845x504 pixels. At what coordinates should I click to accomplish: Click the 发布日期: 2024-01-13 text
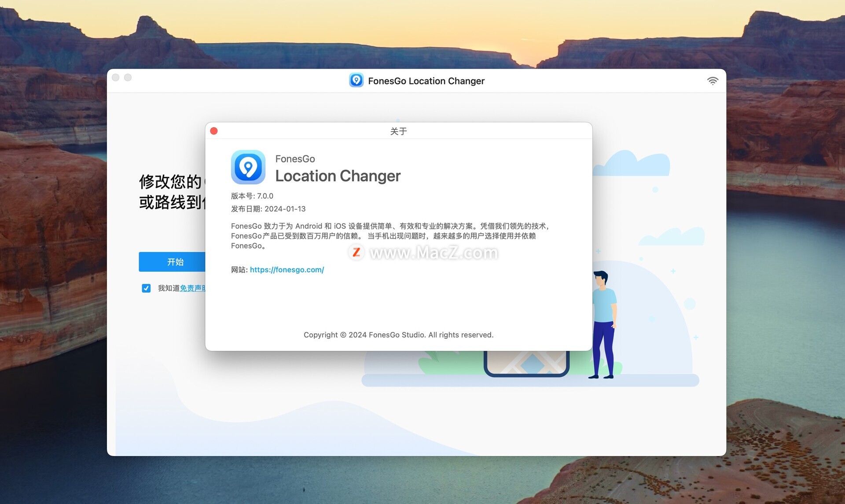pos(268,209)
